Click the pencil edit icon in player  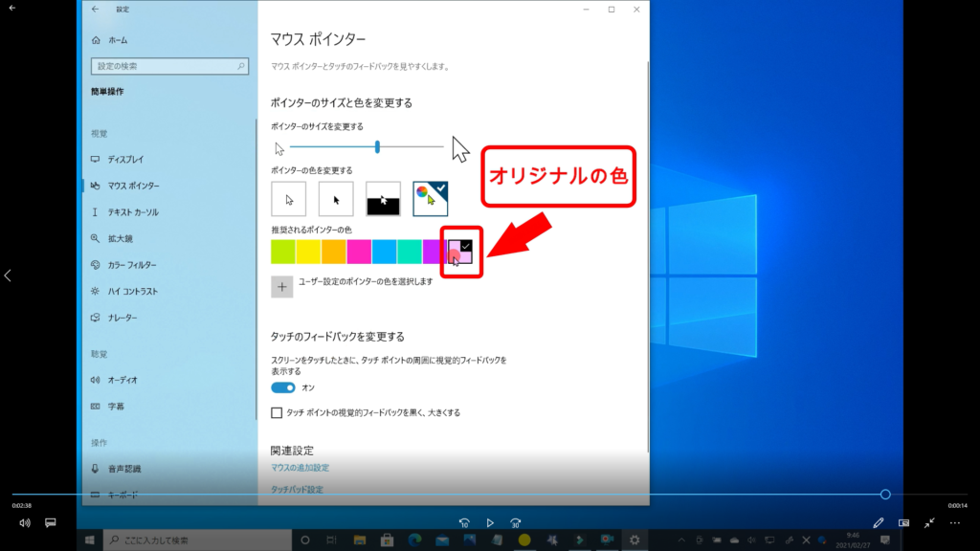(x=879, y=523)
